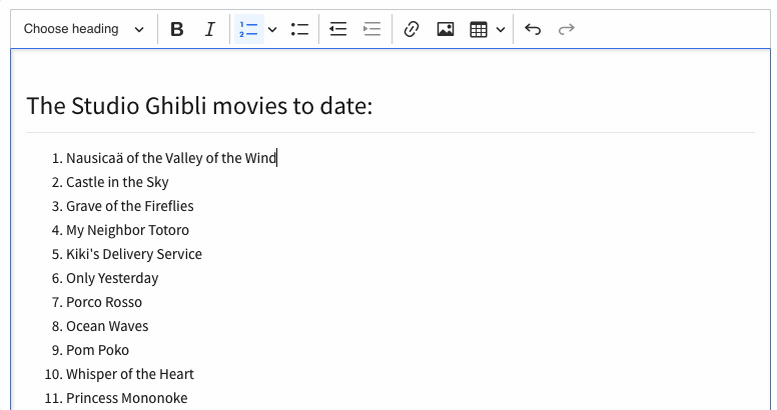Apply bulleted list formatting
777x410 pixels.
click(300, 29)
